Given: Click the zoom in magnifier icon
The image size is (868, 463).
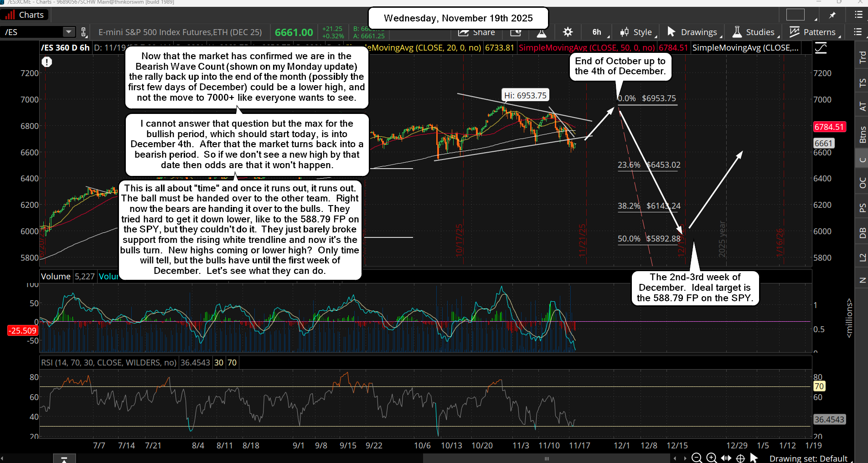Looking at the screenshot, I should pos(711,458).
